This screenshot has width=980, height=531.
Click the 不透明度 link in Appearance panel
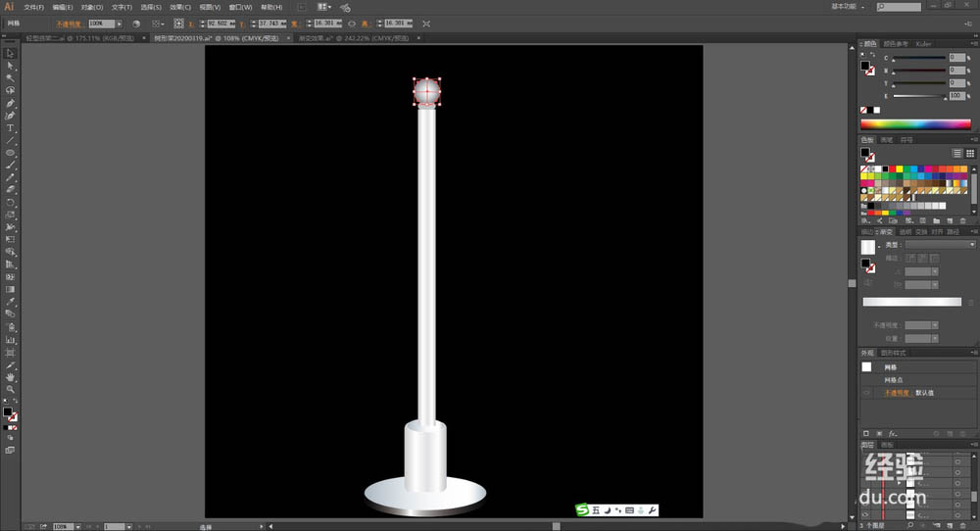(x=897, y=393)
